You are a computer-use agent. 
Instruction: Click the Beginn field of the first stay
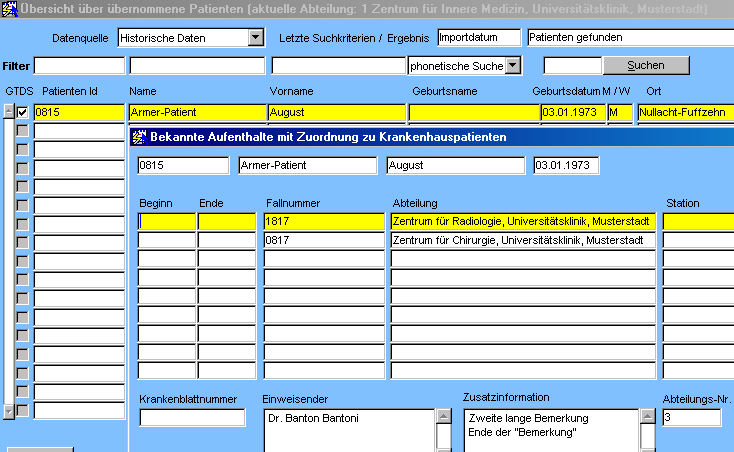pos(166,221)
